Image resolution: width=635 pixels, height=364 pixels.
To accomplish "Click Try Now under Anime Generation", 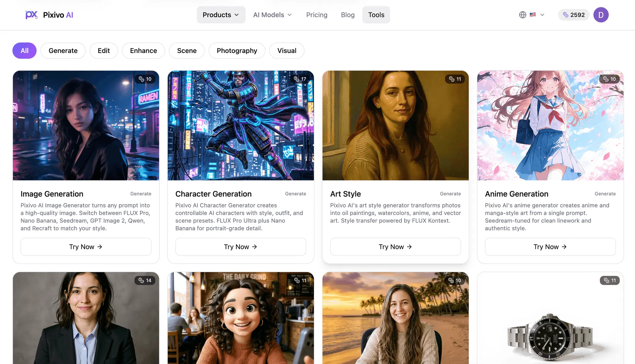I will click(550, 247).
